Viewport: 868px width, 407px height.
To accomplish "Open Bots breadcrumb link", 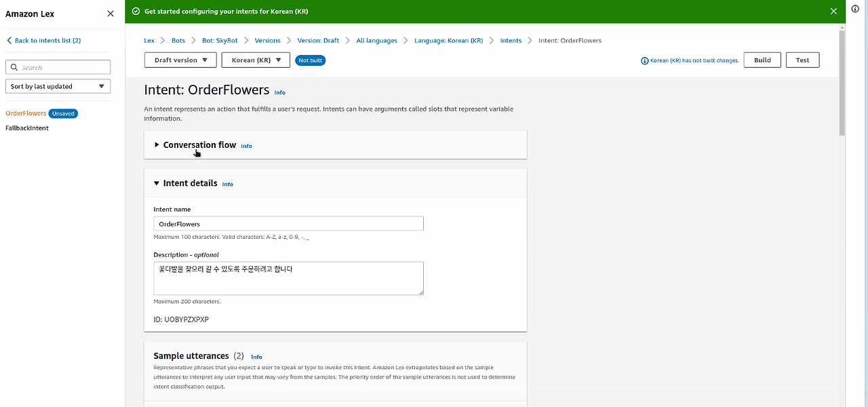I will (178, 41).
